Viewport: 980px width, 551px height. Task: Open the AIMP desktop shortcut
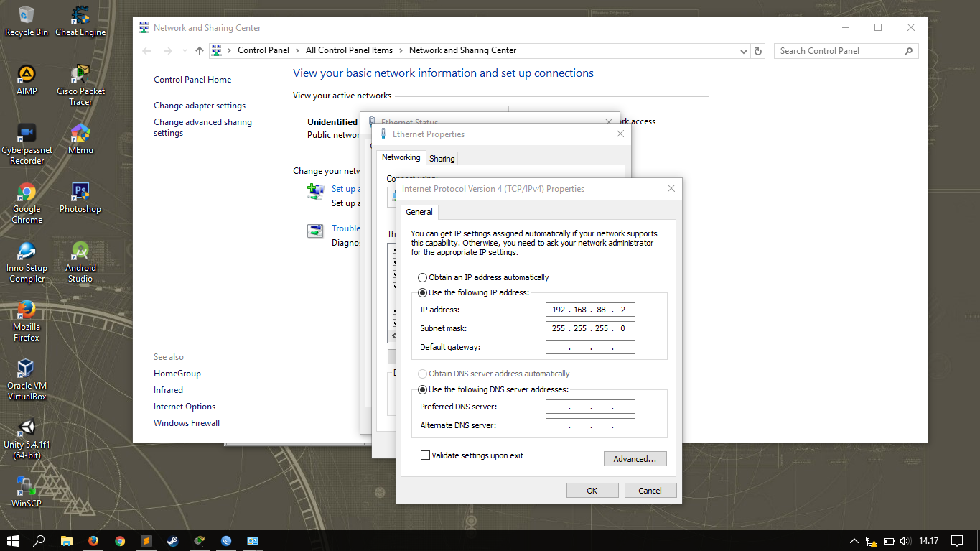pos(27,80)
